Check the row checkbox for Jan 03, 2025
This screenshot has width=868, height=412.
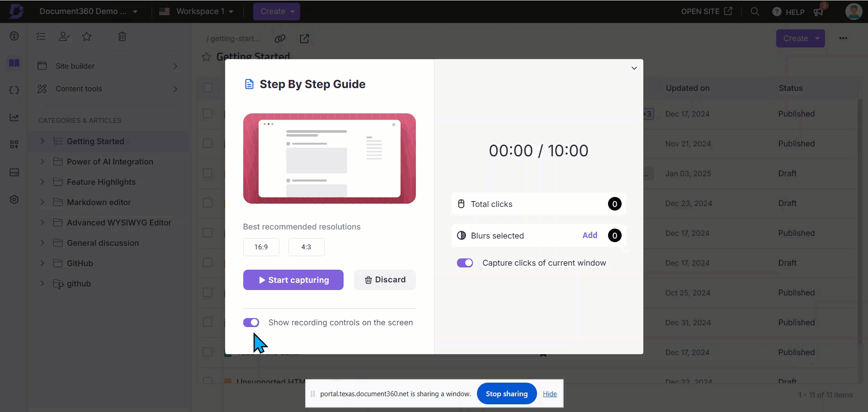coord(208,173)
